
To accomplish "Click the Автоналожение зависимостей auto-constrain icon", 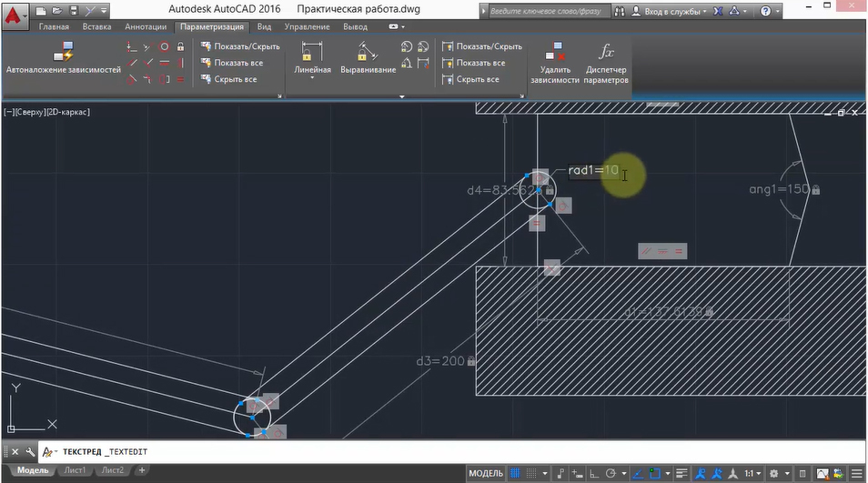I will click(x=63, y=51).
